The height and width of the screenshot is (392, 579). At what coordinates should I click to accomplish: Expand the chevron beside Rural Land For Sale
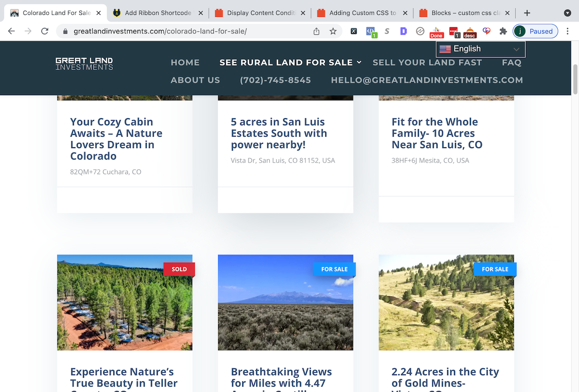(359, 62)
